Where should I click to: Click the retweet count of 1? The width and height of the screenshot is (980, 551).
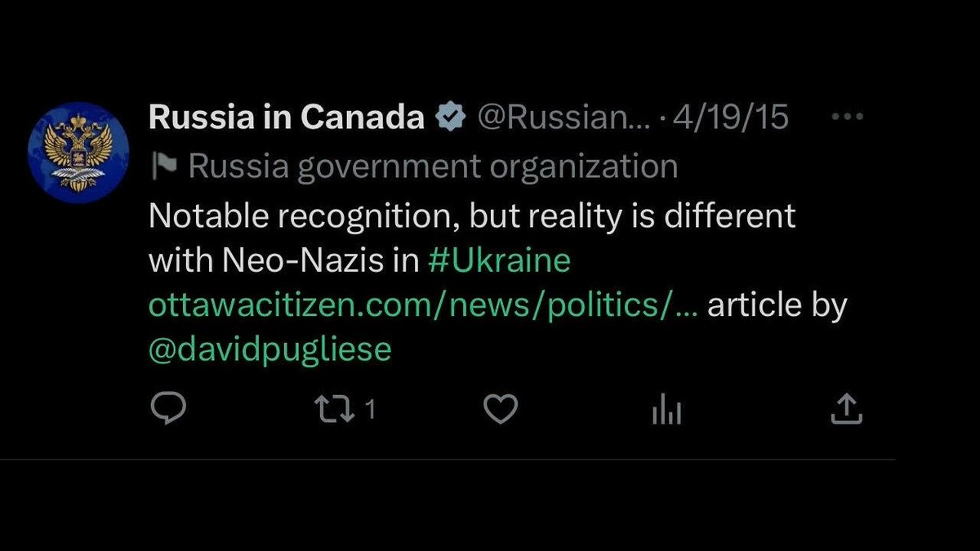pos(369,410)
